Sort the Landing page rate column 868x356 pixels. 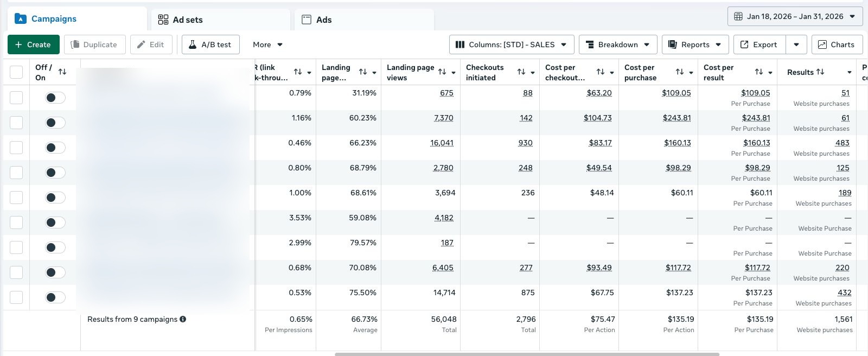pos(363,72)
